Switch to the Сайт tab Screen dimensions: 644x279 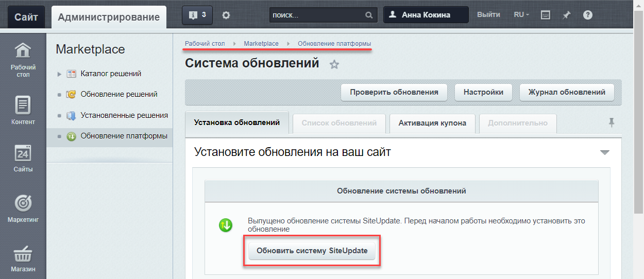click(26, 17)
